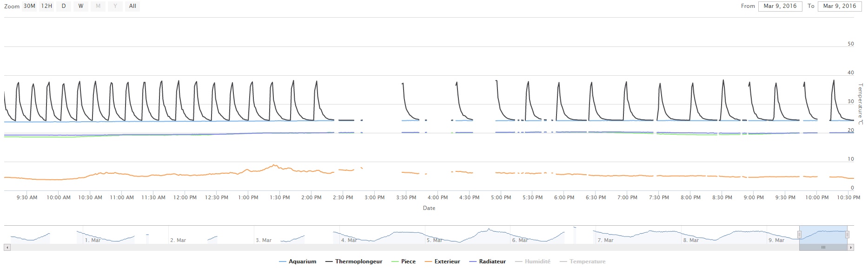
Task: Enable the hidden Temperature series
Action: [583, 261]
